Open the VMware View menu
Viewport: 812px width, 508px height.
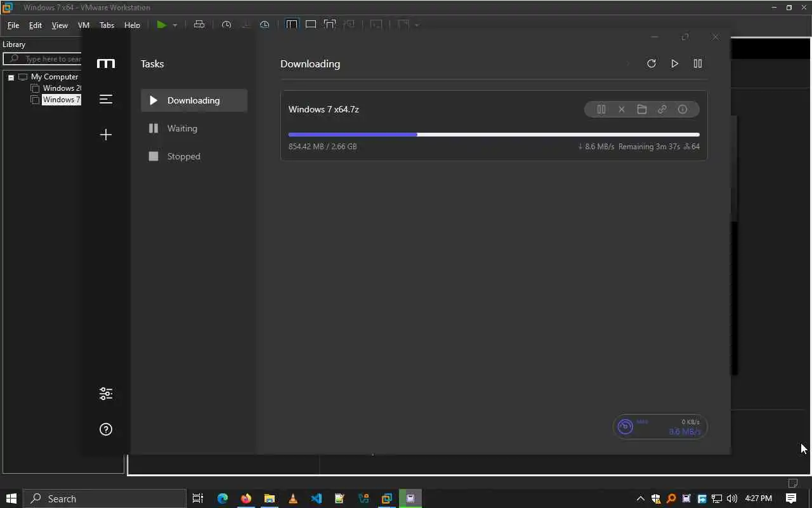tap(60, 25)
